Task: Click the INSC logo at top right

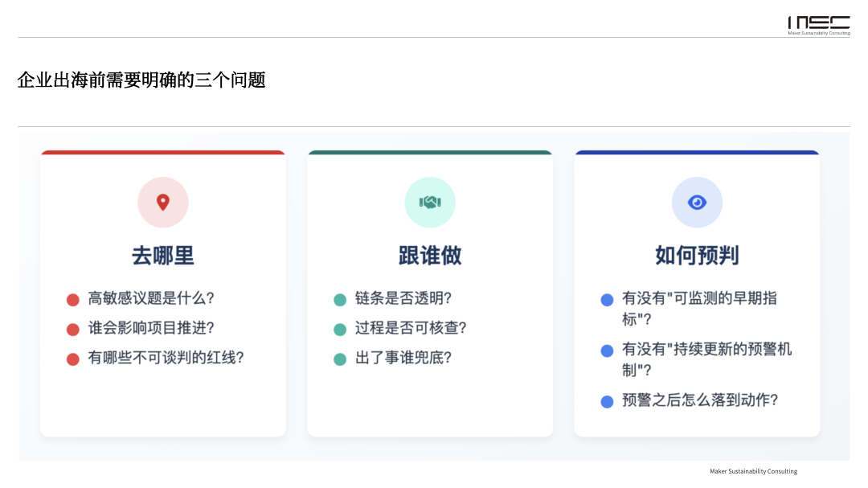Action: click(818, 25)
